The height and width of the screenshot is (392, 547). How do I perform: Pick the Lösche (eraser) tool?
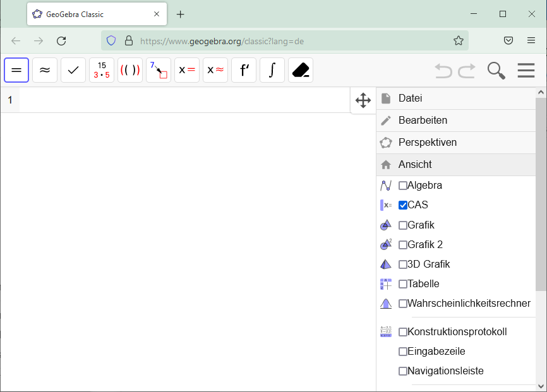(x=301, y=70)
